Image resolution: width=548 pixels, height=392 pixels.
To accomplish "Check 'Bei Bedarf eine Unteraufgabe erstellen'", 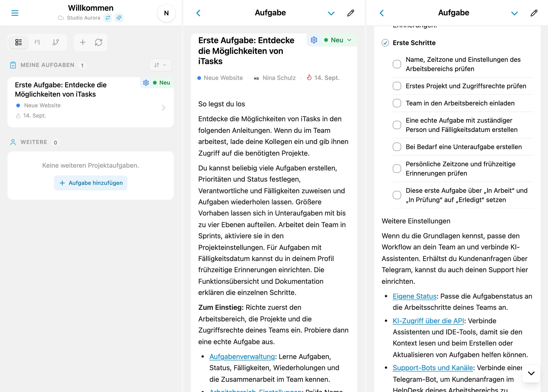I will (397, 147).
